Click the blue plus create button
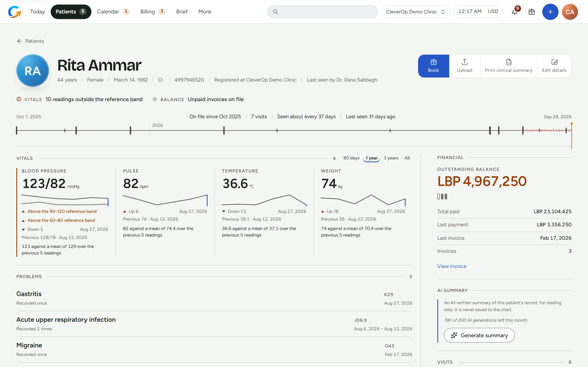Screen dimensions: 588x367 coord(550,12)
